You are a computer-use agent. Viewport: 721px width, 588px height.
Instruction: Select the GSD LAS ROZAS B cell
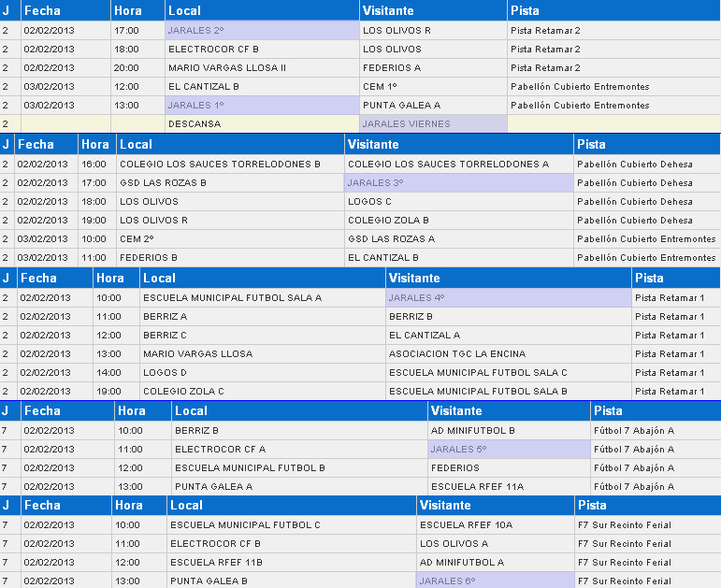click(x=230, y=183)
